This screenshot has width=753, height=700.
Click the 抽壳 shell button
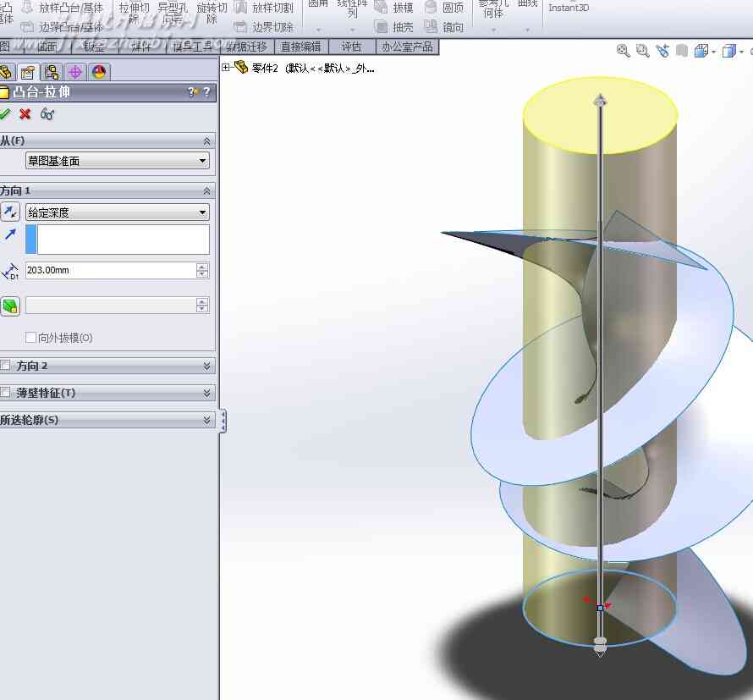(x=394, y=27)
